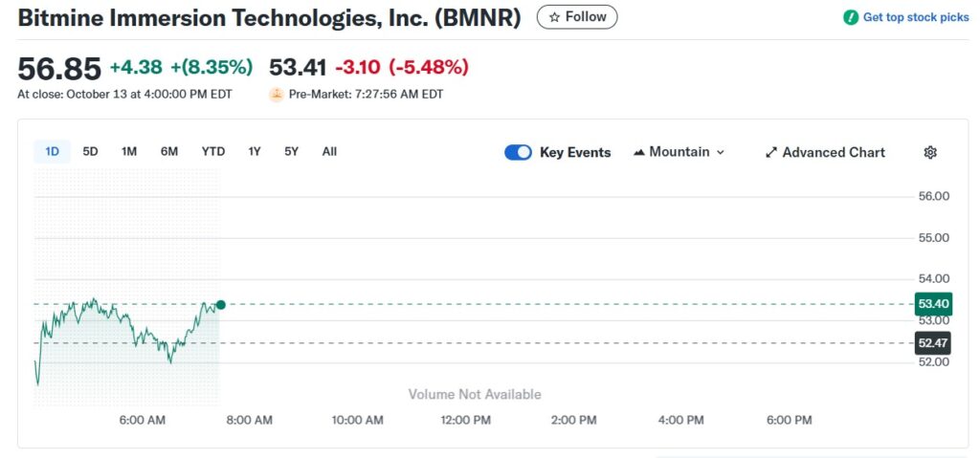Viewport: 980px width, 458px height.
Task: Click the green top stock picks badge icon
Action: tap(851, 17)
